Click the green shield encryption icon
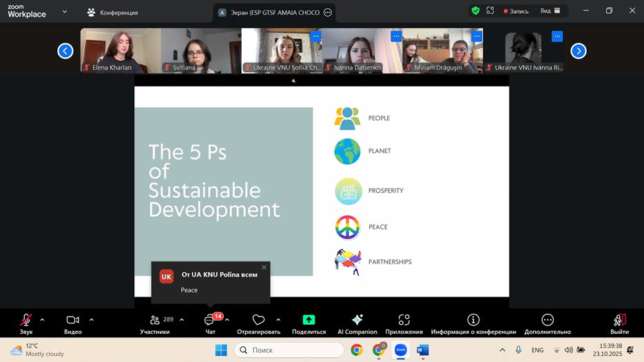This screenshot has height=362, width=644. (x=475, y=11)
